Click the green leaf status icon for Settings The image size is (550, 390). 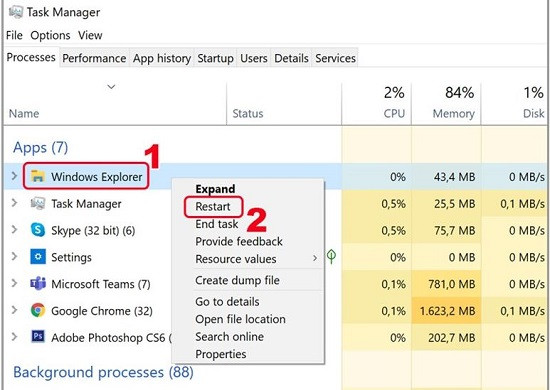[331, 256]
